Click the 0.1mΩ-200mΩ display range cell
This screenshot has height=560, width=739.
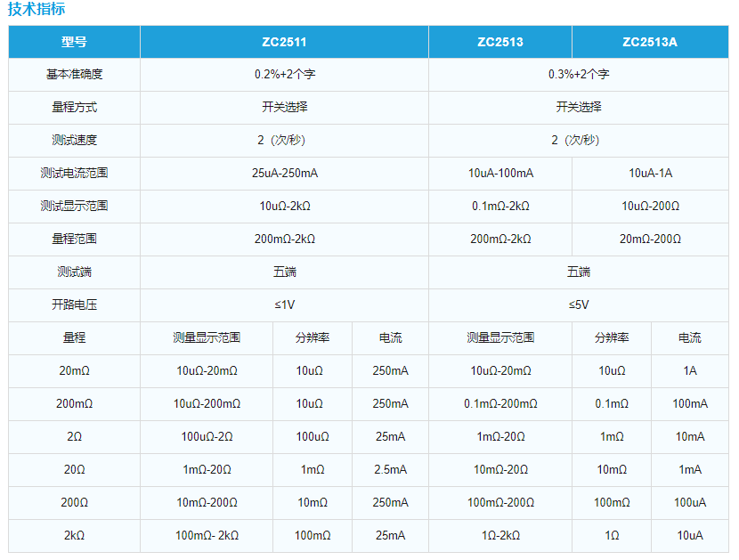500,404
